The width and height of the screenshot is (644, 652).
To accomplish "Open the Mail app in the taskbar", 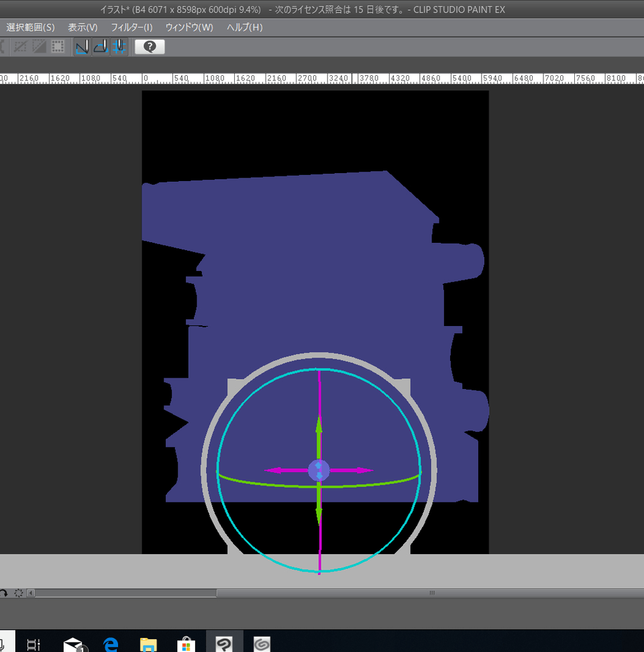I will click(74, 644).
